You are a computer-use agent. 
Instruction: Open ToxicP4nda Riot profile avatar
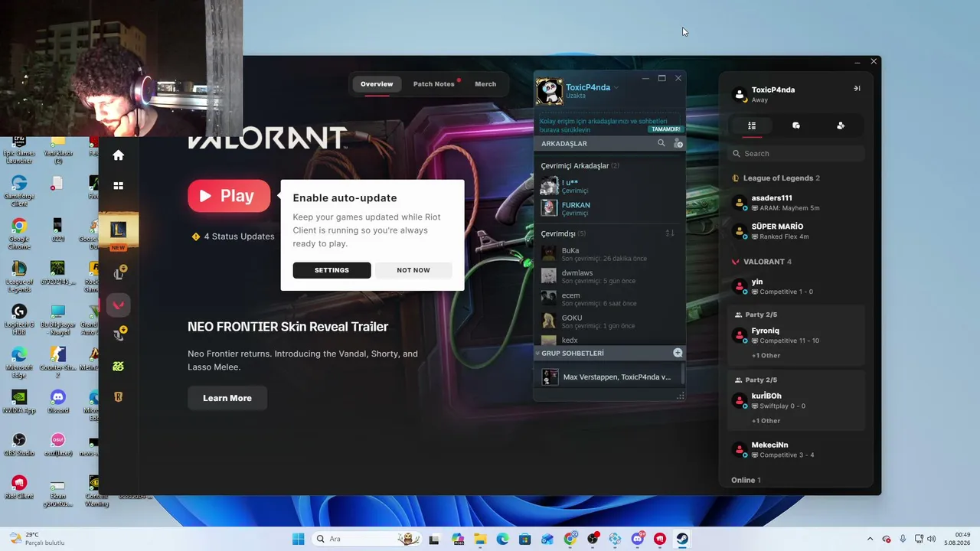pyautogui.click(x=740, y=94)
